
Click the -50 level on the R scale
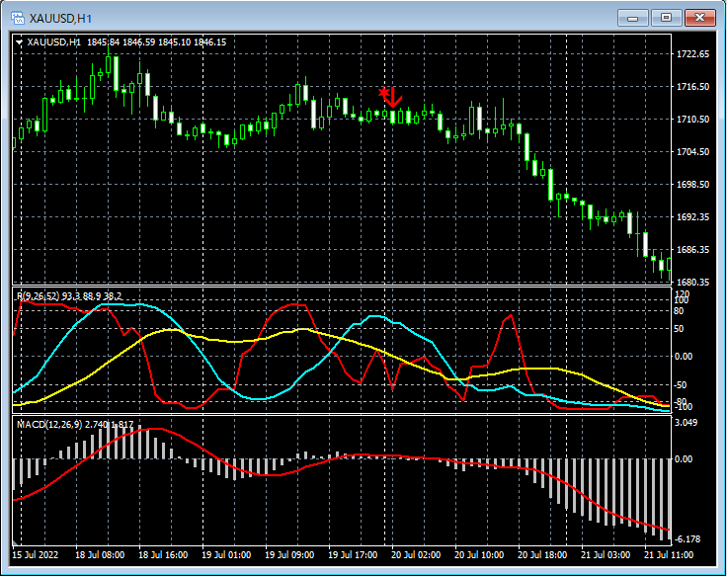point(680,385)
